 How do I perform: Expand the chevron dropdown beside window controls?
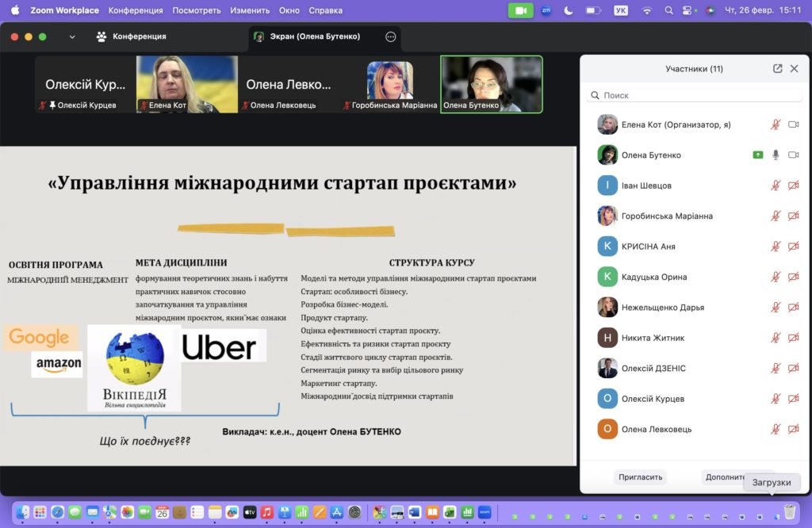pos(72,36)
